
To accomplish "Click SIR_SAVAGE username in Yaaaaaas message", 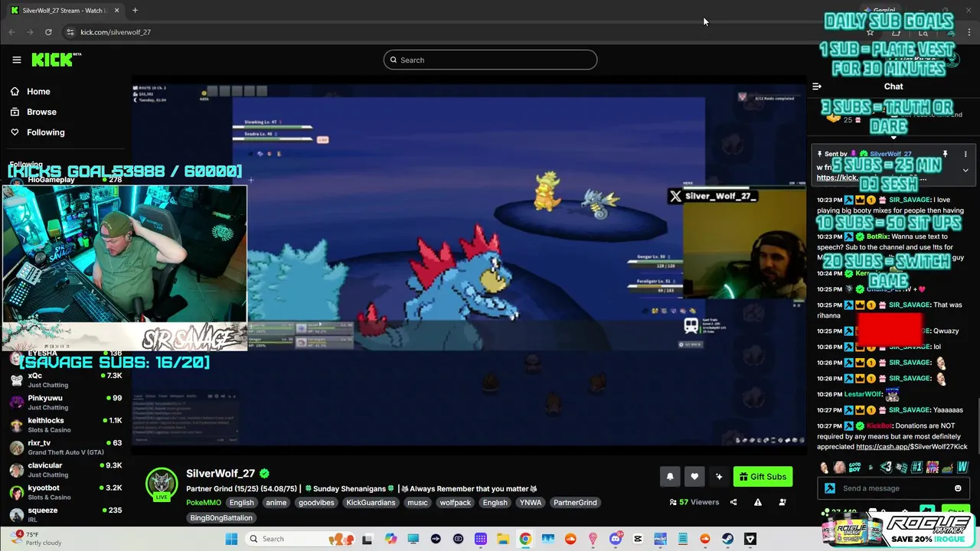I will coord(909,410).
